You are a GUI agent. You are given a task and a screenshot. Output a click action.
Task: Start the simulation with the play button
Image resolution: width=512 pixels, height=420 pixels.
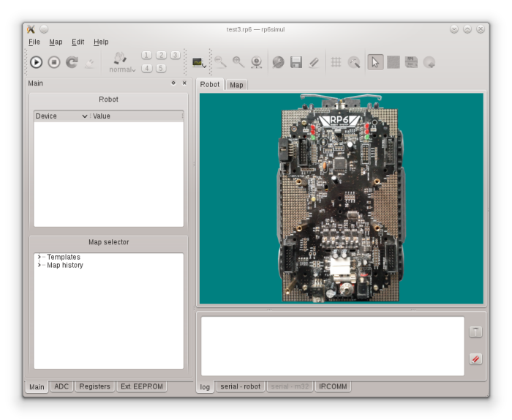tap(37, 62)
